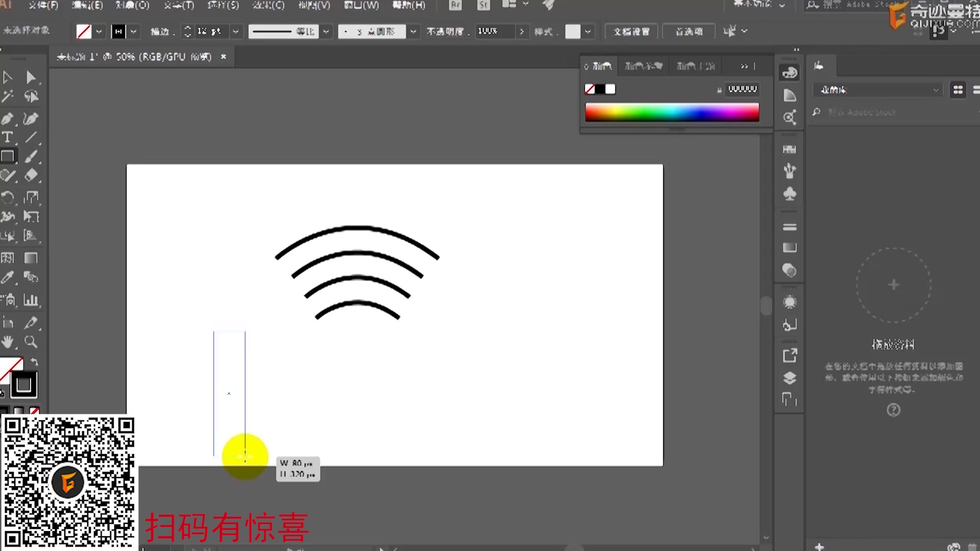
Task: Select the Type tool
Action: click(x=7, y=137)
